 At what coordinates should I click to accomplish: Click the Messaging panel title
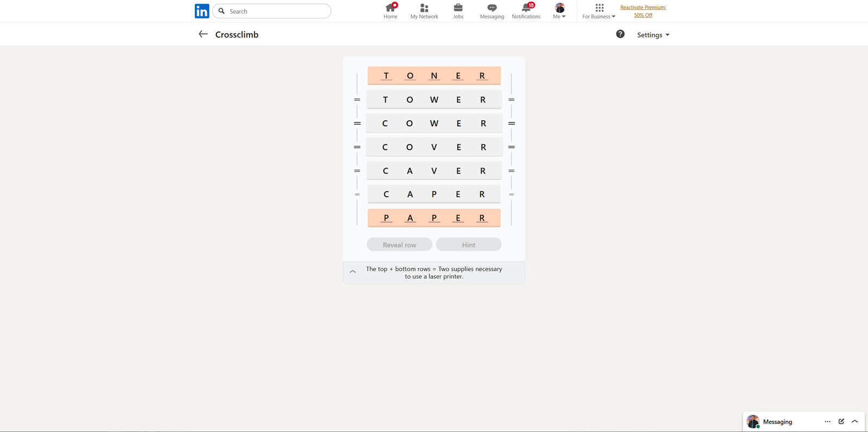tap(777, 422)
